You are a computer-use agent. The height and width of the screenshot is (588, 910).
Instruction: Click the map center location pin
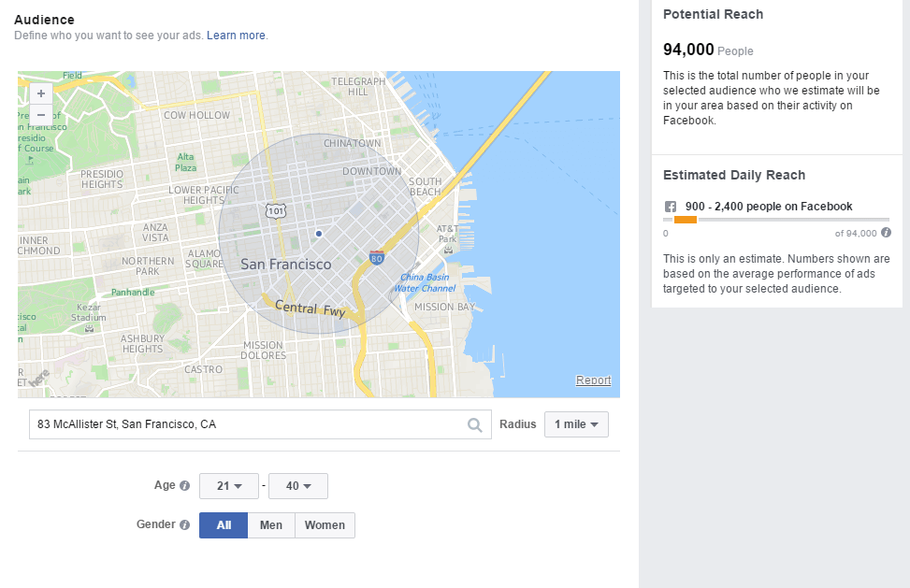click(319, 233)
